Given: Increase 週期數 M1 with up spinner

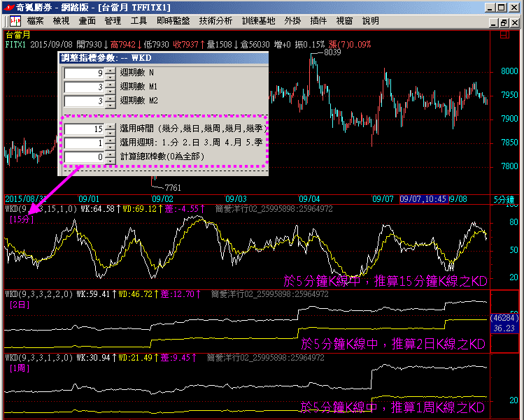Looking at the screenshot, I should [x=110, y=85].
